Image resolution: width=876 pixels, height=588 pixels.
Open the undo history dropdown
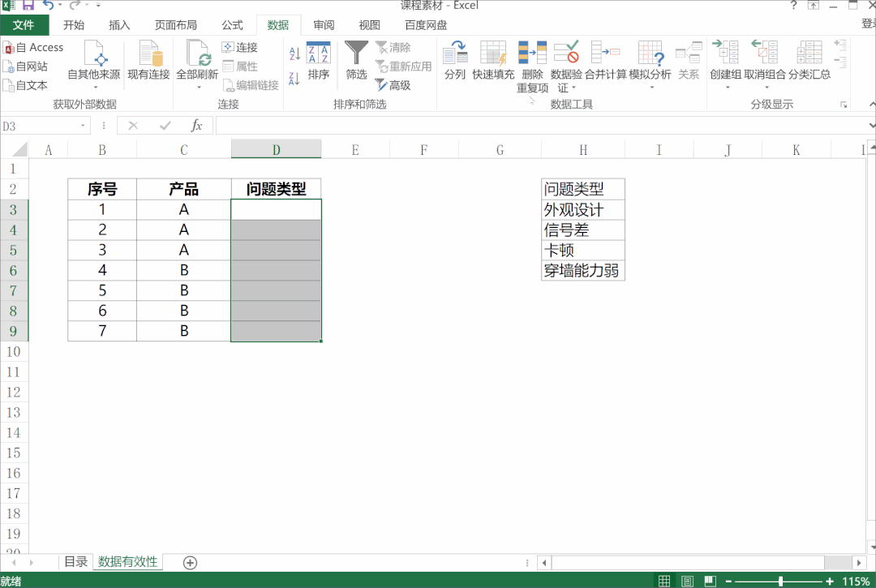point(59,6)
